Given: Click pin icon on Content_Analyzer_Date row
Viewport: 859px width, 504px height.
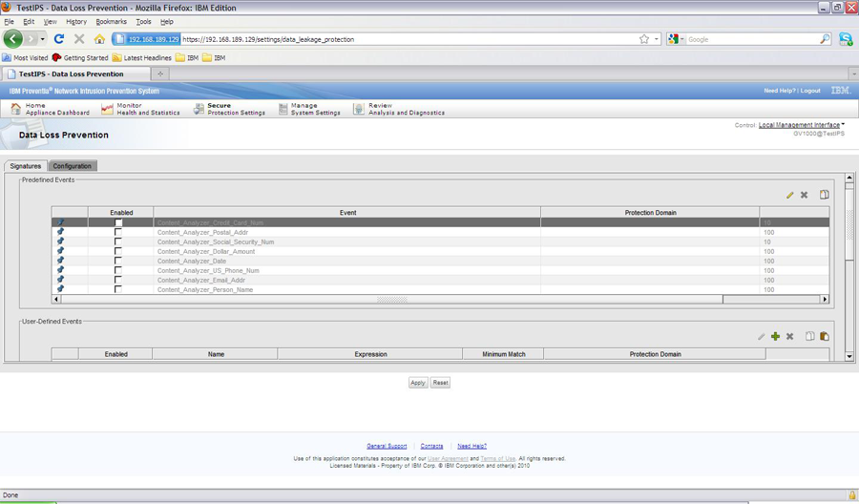Looking at the screenshot, I should tap(60, 261).
